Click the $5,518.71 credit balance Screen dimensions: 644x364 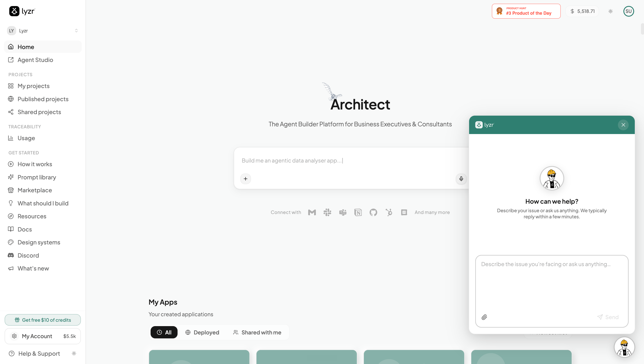point(582,11)
